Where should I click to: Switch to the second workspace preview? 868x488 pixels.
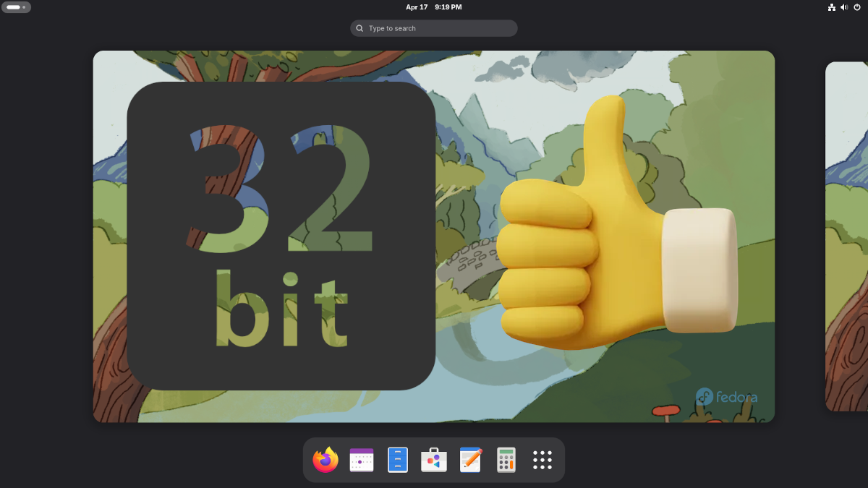tap(846, 236)
